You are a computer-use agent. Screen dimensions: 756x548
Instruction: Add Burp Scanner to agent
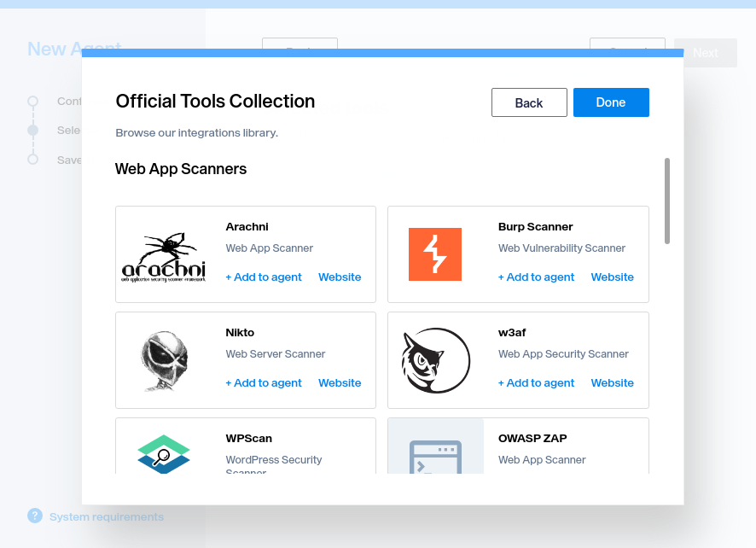(x=536, y=277)
